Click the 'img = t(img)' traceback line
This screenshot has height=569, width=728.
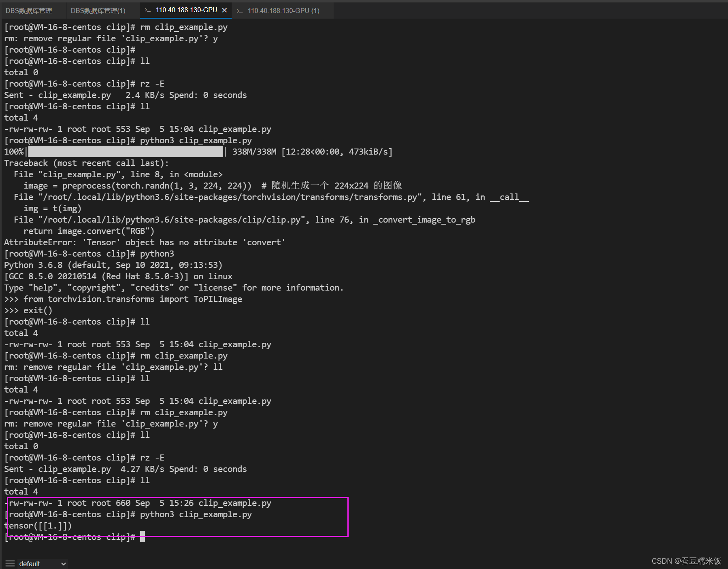(x=52, y=208)
